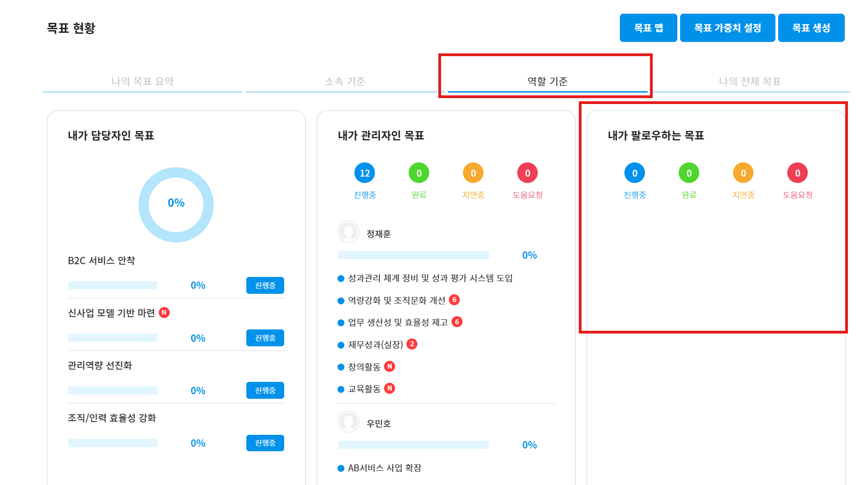Click the 0% donut chart in 내가 담당자인 목표

[176, 205]
